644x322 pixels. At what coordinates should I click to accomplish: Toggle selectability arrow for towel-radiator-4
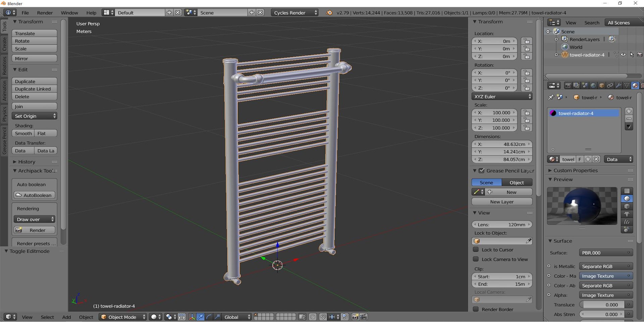tap(632, 55)
